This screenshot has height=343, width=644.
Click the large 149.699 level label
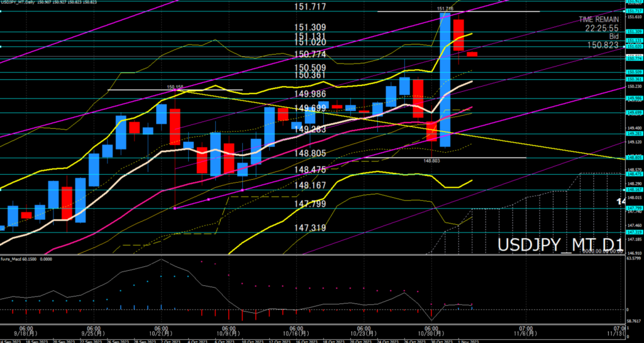(310, 108)
